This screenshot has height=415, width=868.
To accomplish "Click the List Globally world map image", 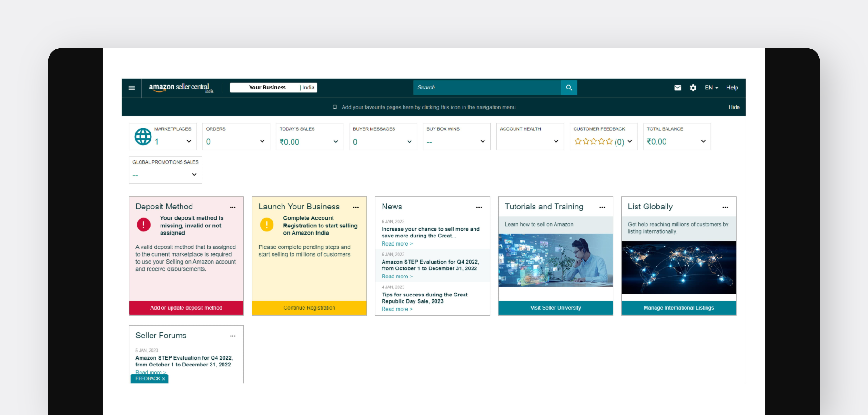I will 679,267.
